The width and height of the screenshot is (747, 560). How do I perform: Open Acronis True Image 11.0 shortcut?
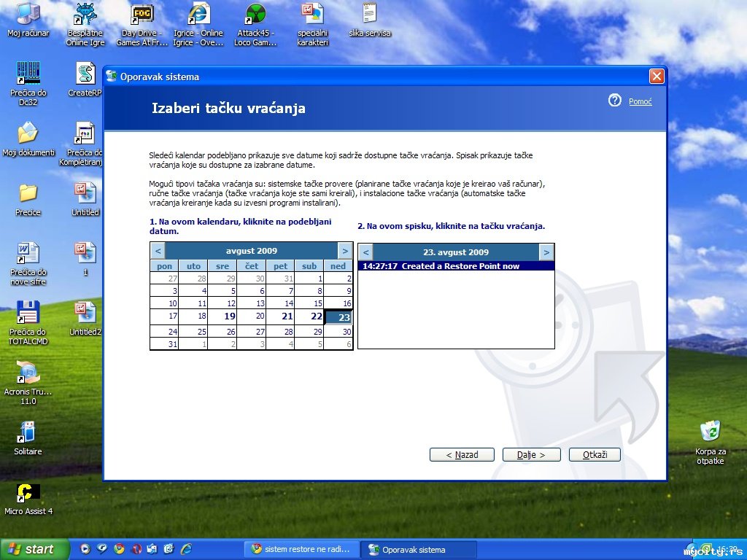click(x=28, y=383)
